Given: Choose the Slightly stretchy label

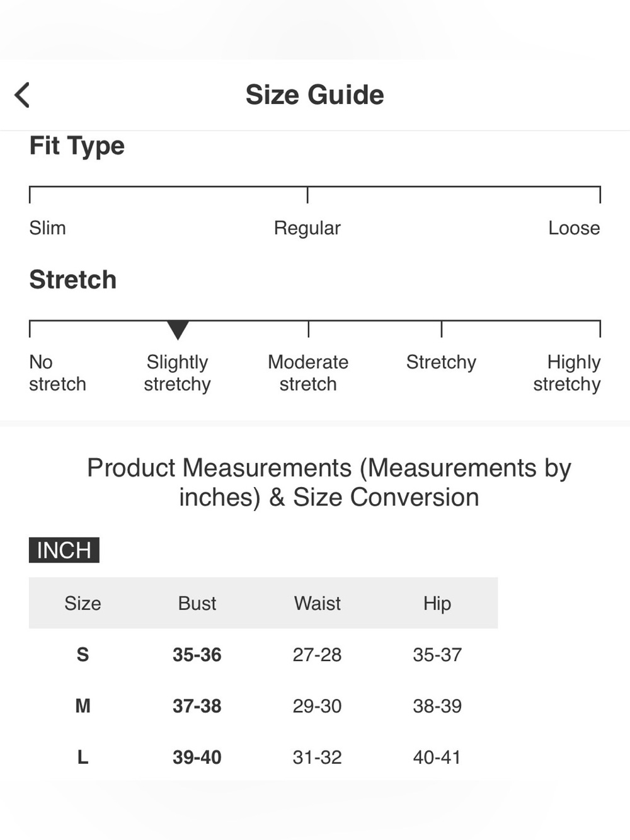Looking at the screenshot, I should pos(177,373).
